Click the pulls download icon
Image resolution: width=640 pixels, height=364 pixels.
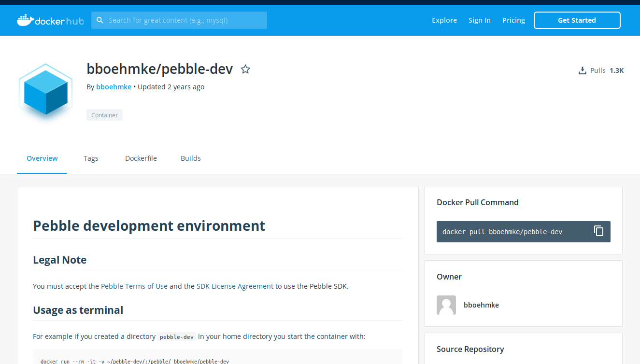[x=583, y=70]
